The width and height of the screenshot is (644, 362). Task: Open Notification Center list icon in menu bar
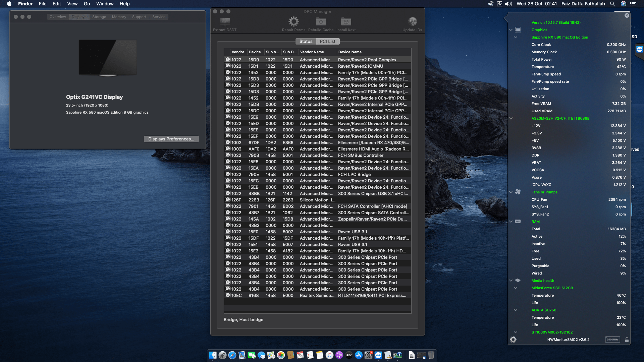click(x=633, y=4)
